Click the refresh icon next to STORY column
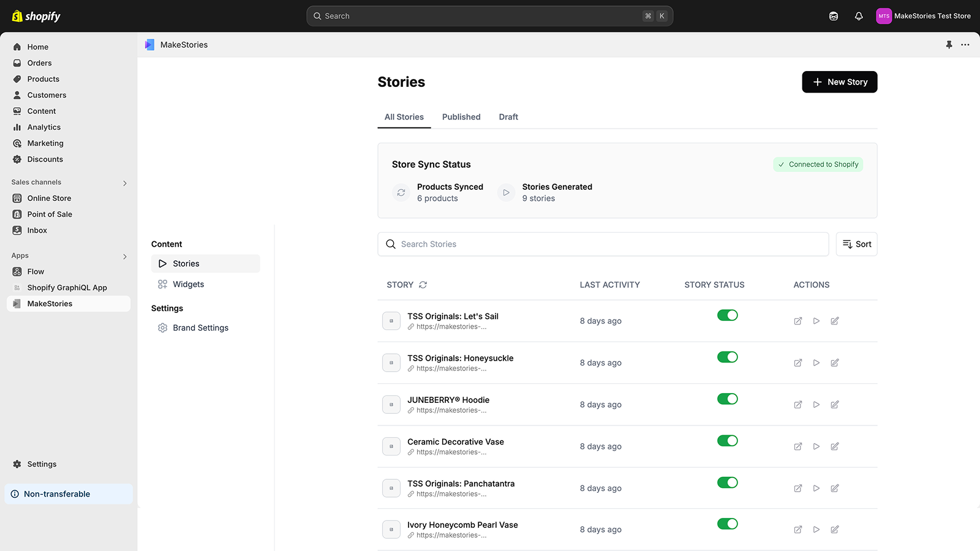Viewport: 980px width, 551px height. (423, 285)
